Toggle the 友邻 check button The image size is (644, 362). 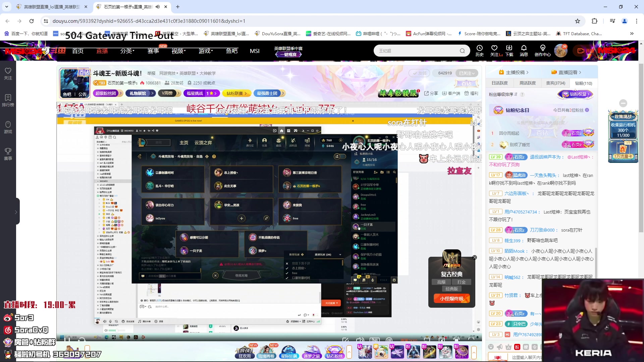(419, 73)
